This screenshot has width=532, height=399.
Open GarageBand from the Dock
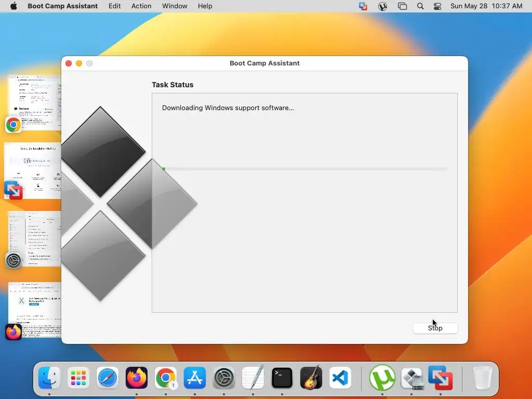[x=311, y=378]
